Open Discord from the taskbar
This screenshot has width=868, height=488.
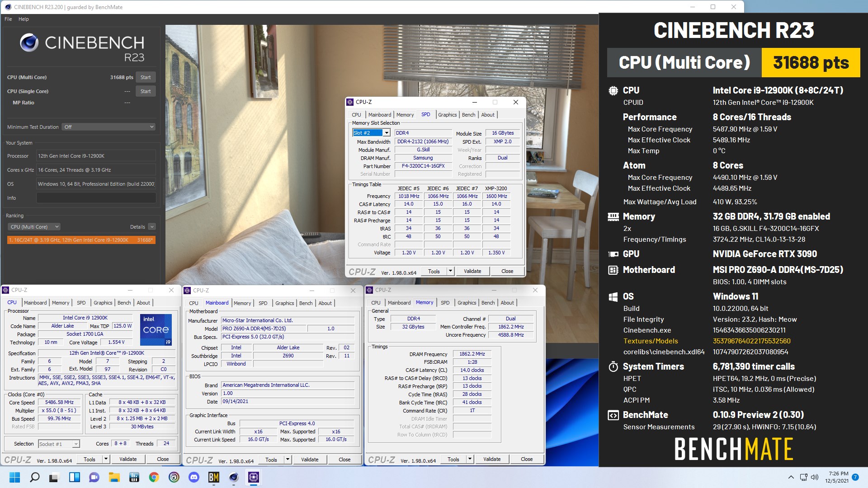193,477
